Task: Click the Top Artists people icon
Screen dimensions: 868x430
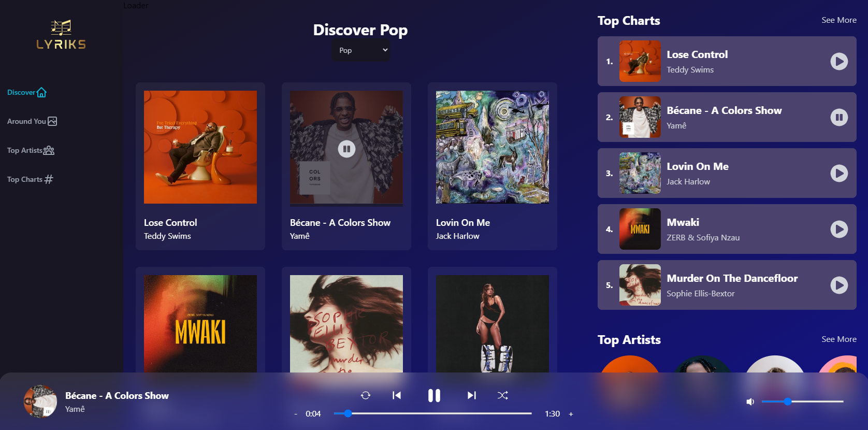Action: pos(49,150)
